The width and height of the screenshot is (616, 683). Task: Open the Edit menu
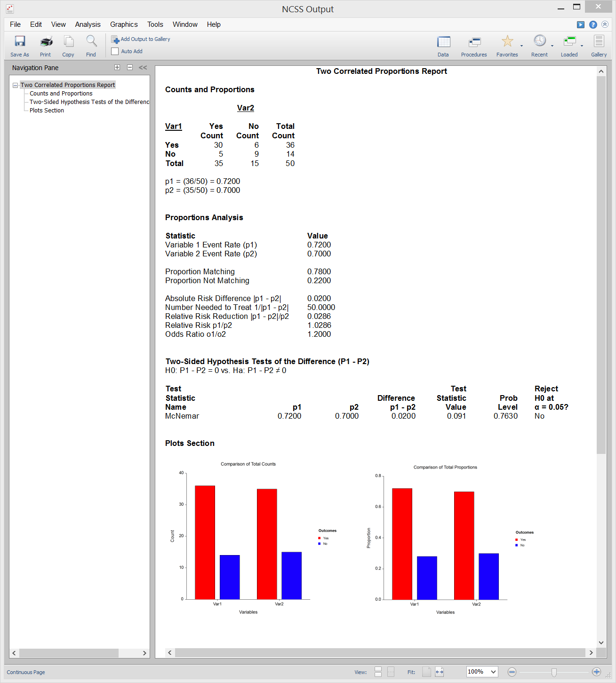tap(36, 24)
